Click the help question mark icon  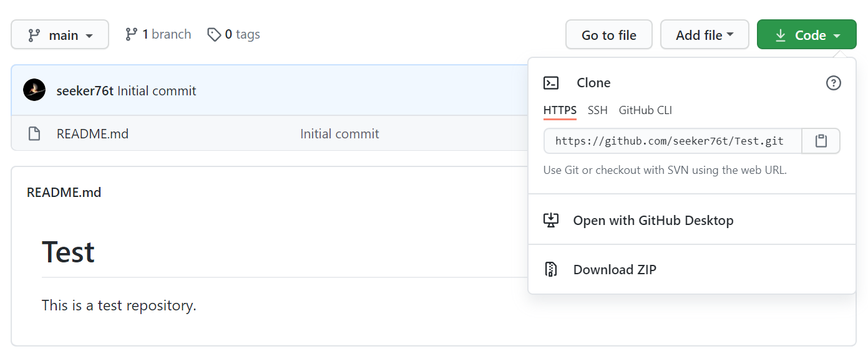833,83
